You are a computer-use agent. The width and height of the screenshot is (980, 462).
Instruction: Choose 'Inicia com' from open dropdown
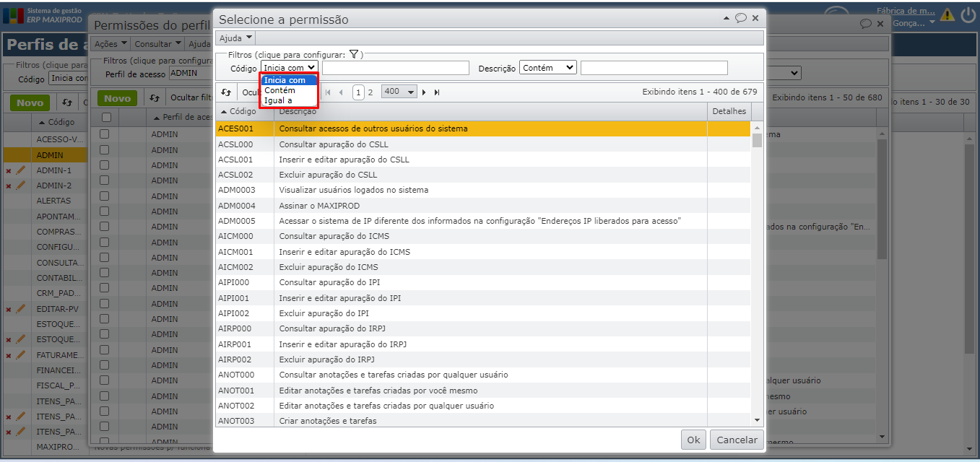[289, 80]
